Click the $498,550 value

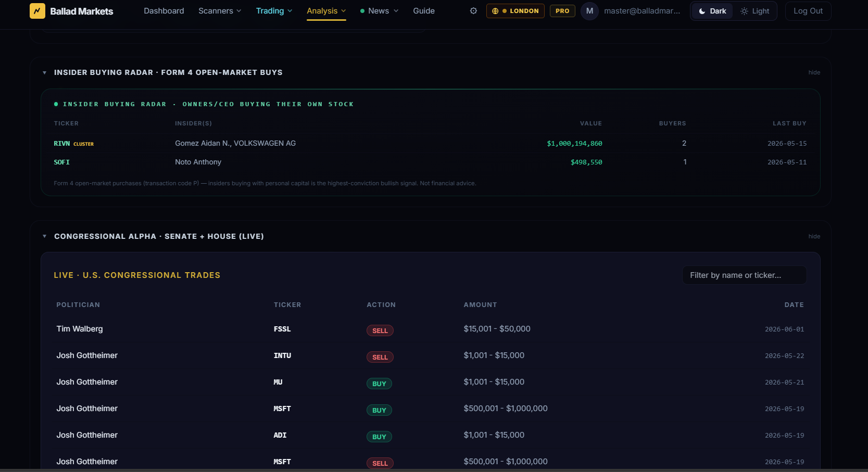[586, 162]
